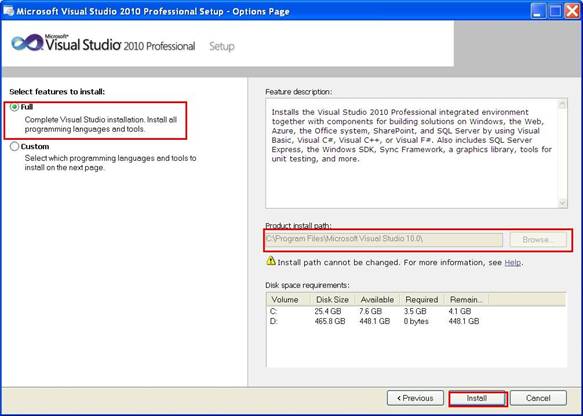Screen dimensions: 583x416
Task: Minimize the setup window
Action: (537, 11)
